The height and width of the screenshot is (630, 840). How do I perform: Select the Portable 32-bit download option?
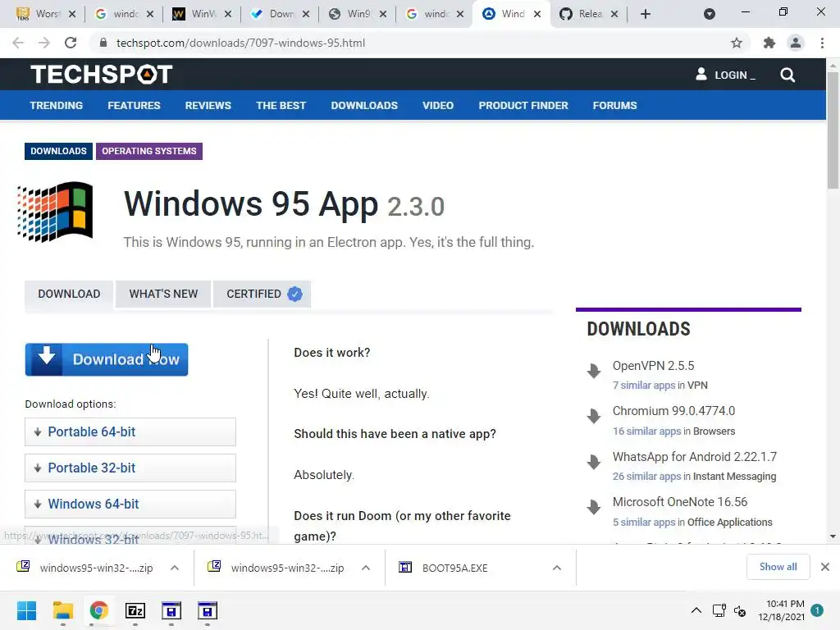130,468
